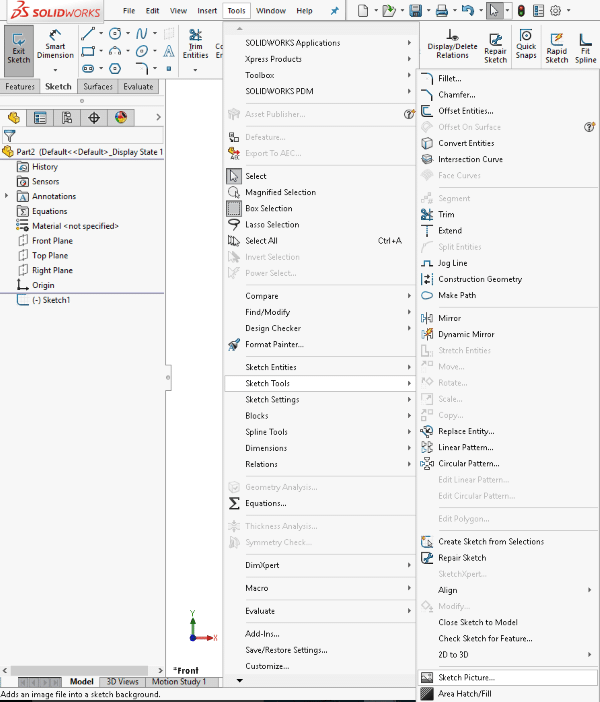Switch to the Evaluate ribbon tab

pyautogui.click(x=138, y=87)
